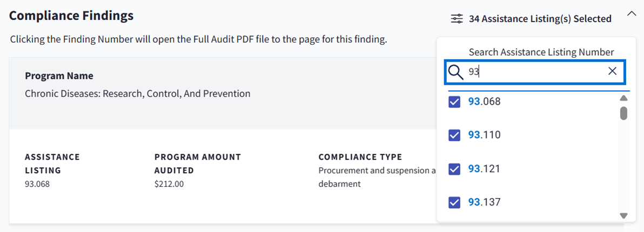The image size is (644, 232).
Task: Uncheck the 93.068 checkbox
Action: (454, 101)
